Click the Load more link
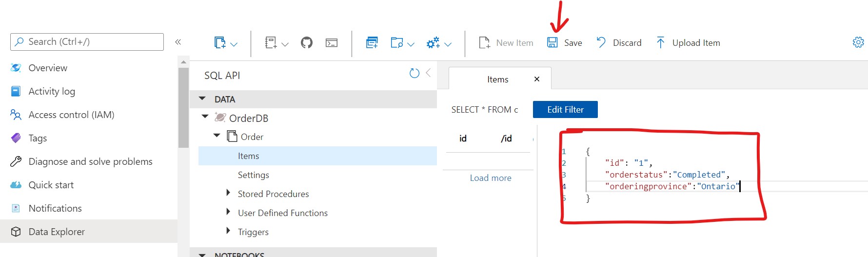 (491, 178)
